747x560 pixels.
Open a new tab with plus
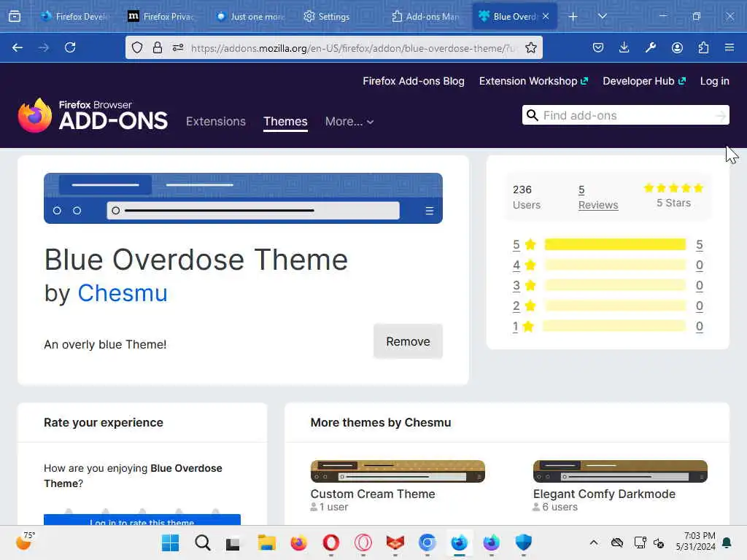[573, 17]
